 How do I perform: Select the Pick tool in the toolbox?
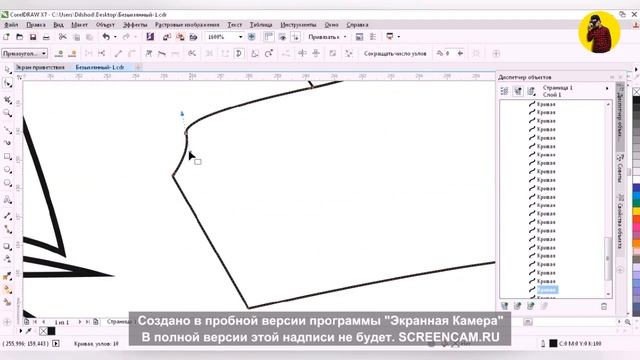click(7, 70)
